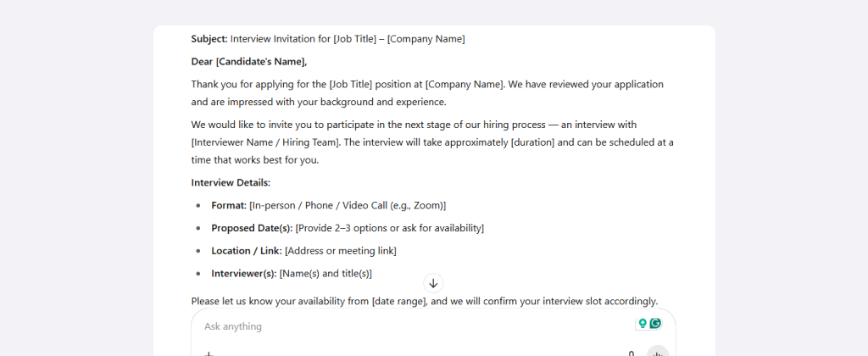The width and height of the screenshot is (868, 356).
Task: Open the Grammarly G icon
Action: (x=655, y=323)
